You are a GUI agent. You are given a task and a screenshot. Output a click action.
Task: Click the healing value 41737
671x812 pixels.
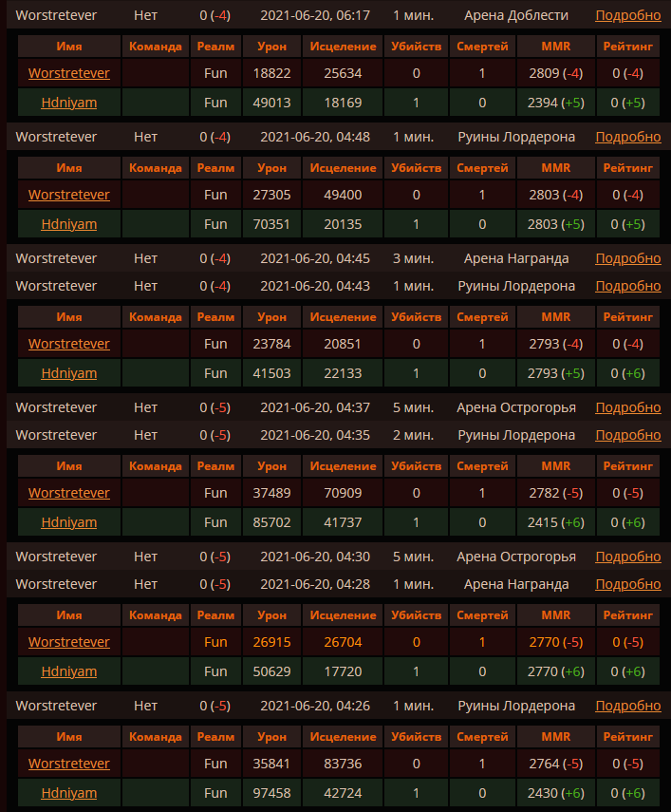pyautogui.click(x=343, y=523)
